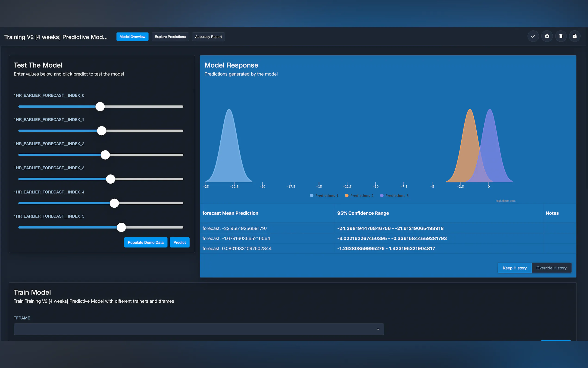Click the trash delete icon
This screenshot has width=588, height=368.
tap(561, 37)
